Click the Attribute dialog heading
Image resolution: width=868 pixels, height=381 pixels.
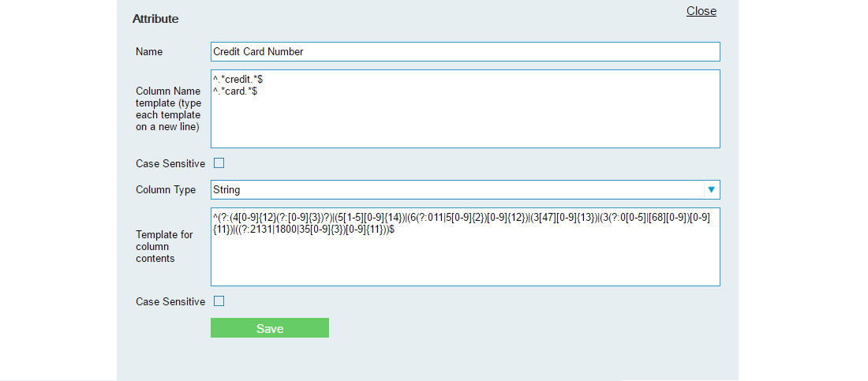point(155,19)
